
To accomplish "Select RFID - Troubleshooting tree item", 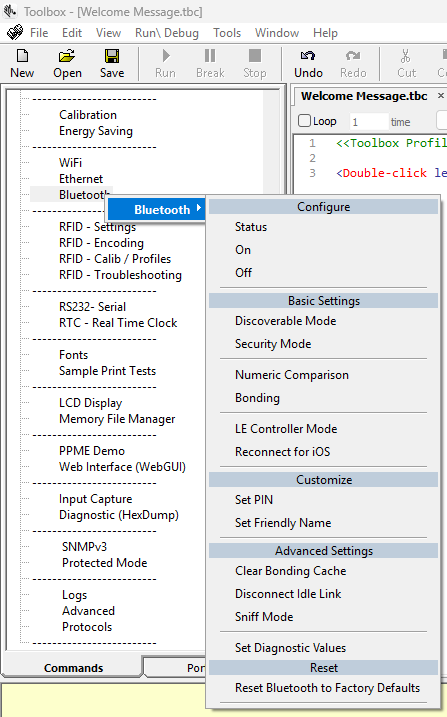I will pyautogui.click(x=120, y=275).
